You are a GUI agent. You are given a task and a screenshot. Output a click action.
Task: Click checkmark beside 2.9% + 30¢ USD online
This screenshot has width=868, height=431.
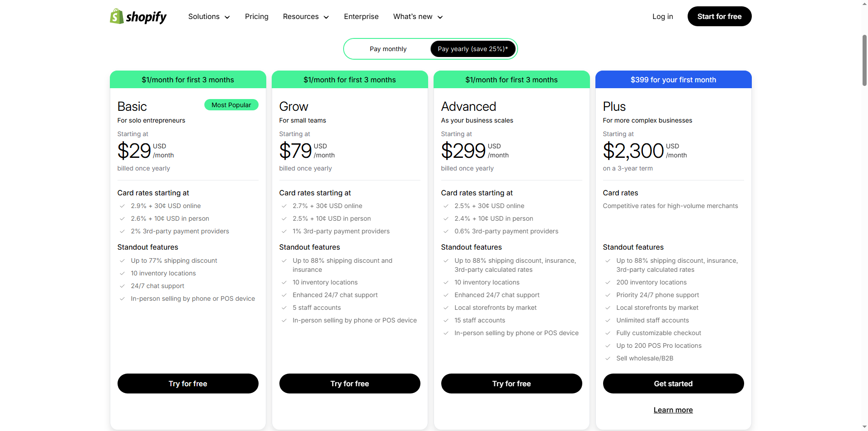pos(122,206)
